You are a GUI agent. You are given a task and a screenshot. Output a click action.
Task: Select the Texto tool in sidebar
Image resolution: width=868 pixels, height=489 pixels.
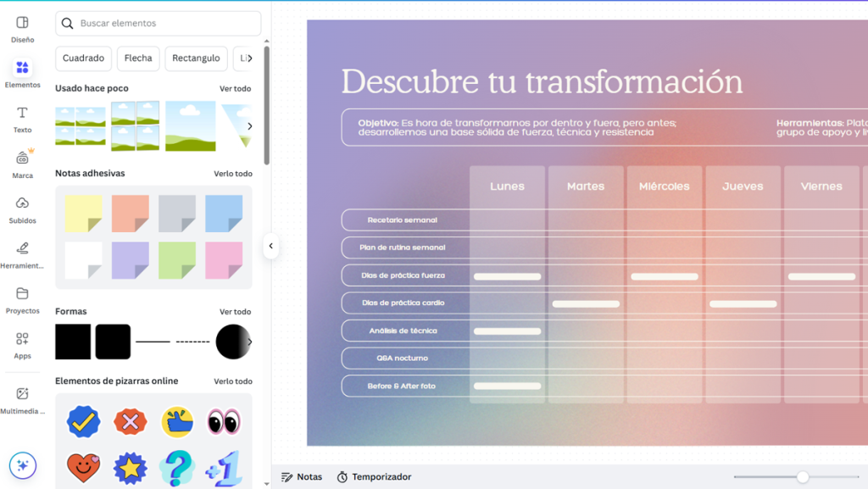click(x=23, y=119)
